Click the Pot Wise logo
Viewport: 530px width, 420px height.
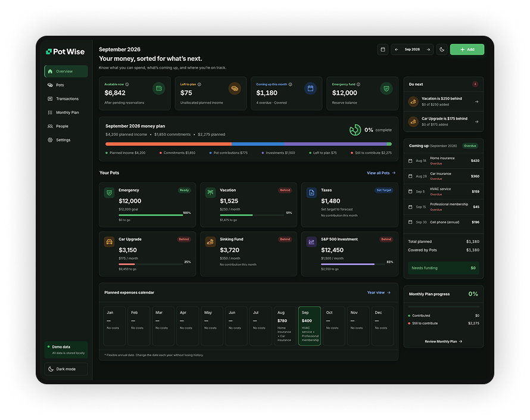pyautogui.click(x=66, y=52)
